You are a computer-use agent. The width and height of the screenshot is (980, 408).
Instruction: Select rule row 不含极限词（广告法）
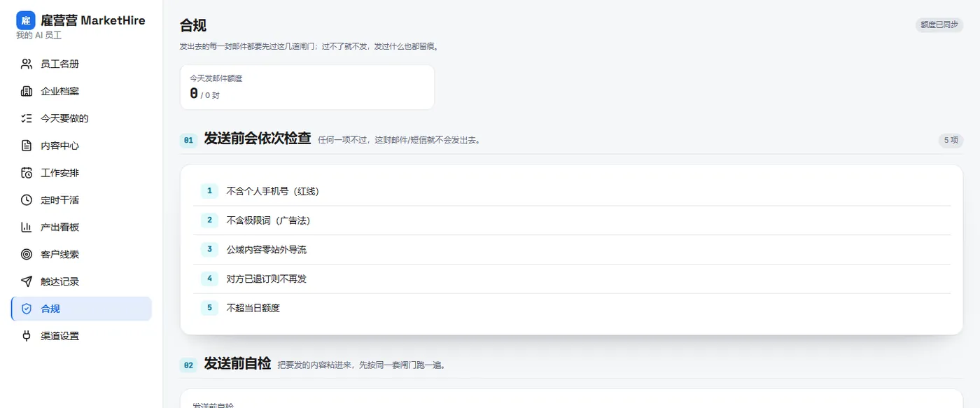572,220
